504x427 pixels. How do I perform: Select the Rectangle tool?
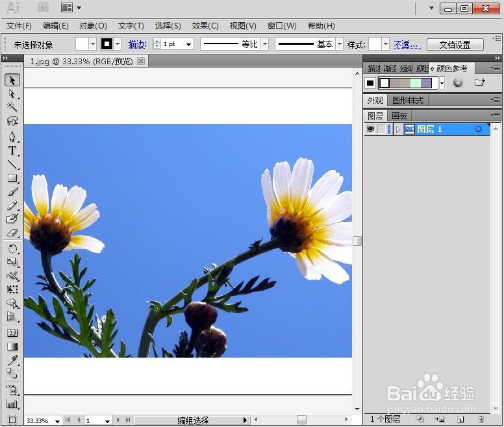point(12,178)
